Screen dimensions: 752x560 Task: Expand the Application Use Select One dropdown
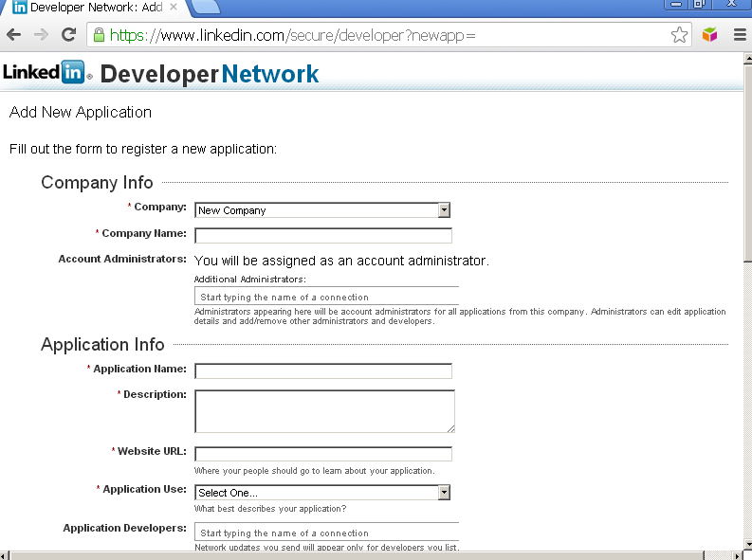tap(322, 493)
